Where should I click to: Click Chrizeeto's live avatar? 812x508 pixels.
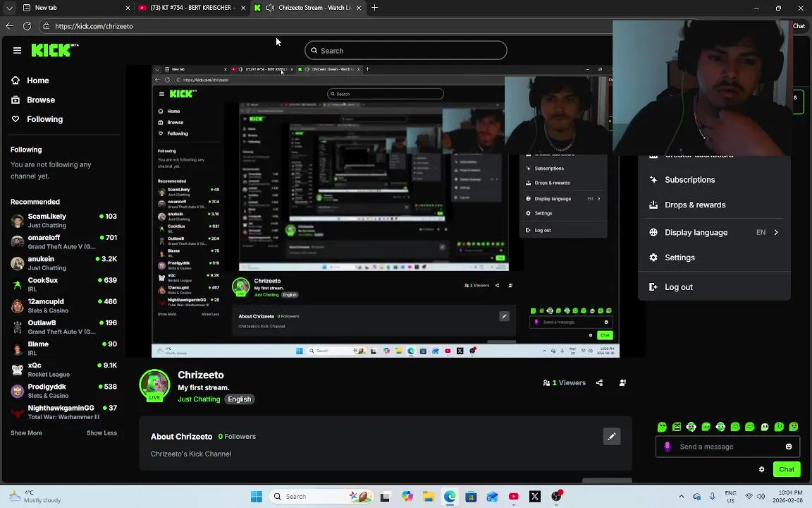tap(154, 385)
